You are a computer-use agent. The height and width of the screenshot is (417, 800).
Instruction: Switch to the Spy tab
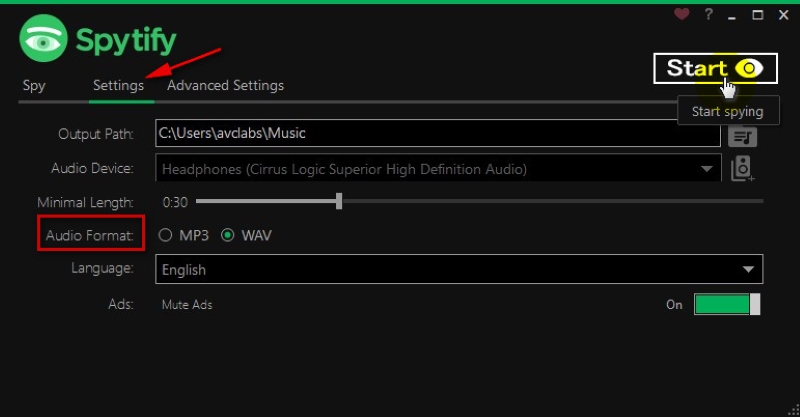pyautogui.click(x=34, y=85)
